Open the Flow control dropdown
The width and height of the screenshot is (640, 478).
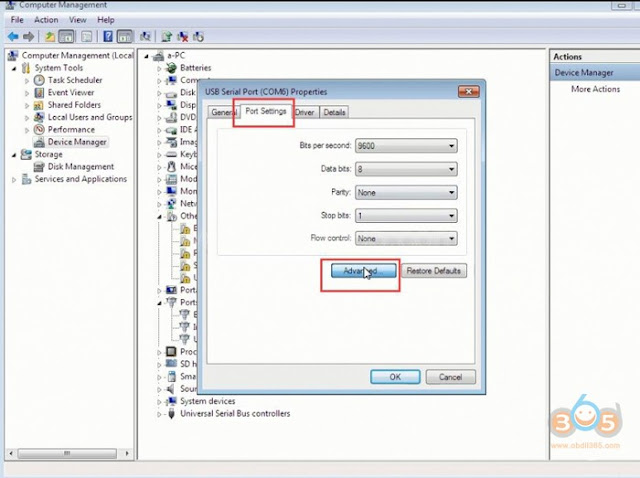click(x=406, y=238)
